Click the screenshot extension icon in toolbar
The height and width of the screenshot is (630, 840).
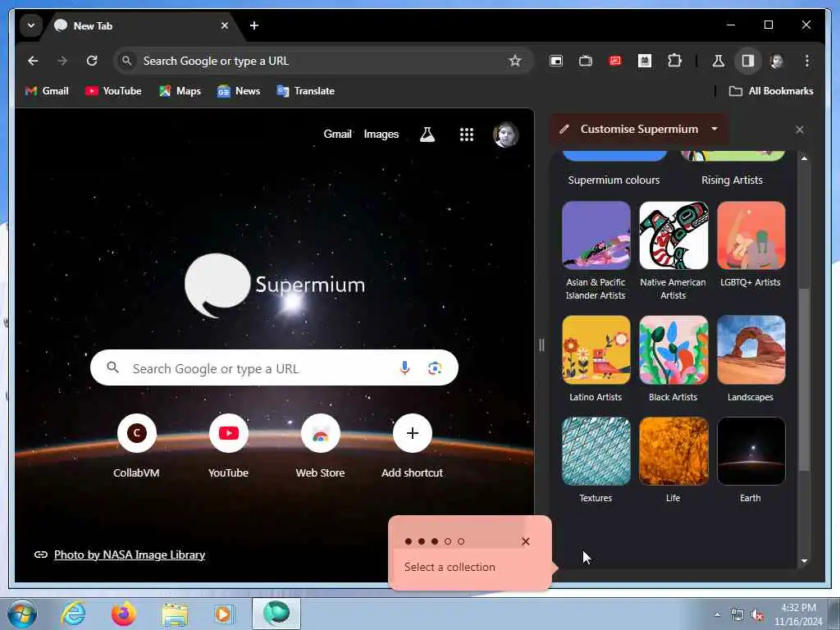pos(586,61)
